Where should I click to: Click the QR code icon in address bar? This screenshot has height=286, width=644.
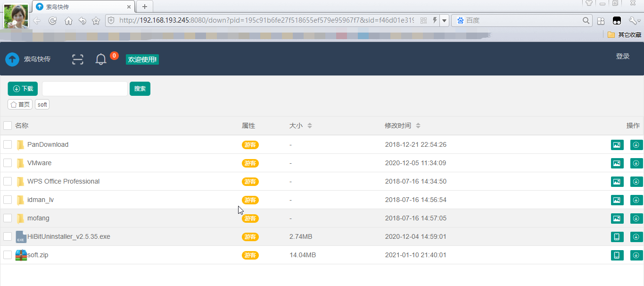coord(423,21)
